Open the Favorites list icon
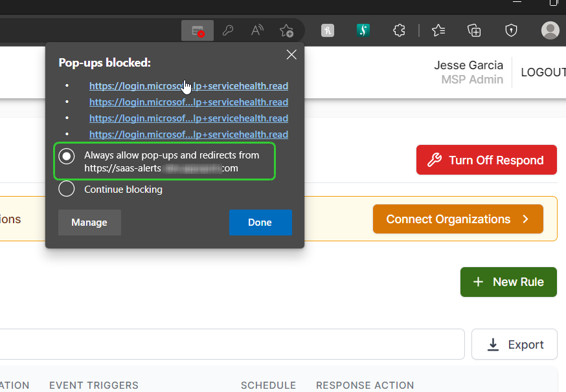This screenshot has height=392, width=566. [438, 30]
